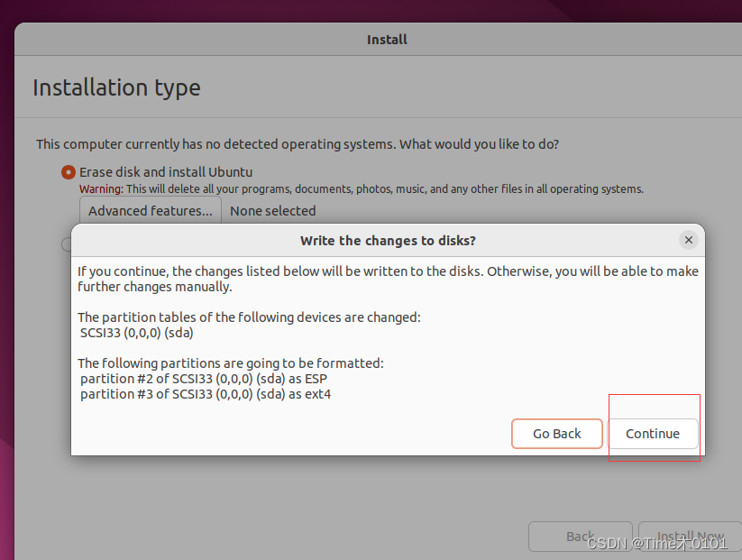Click 'SCSI33 (0,0,0) (sda)' device line
Screen dimensions: 742x560
click(137, 333)
